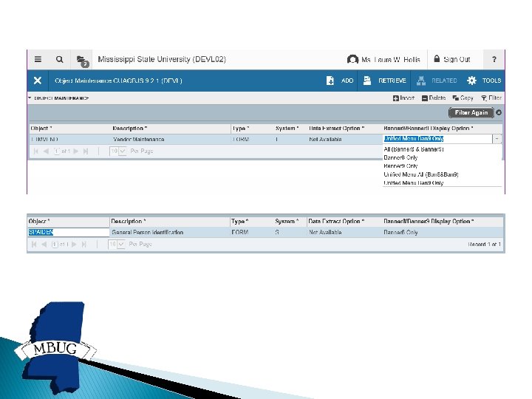Click Not Available cell in Vendor Maintenance row
532x399 pixels.
[325, 140]
